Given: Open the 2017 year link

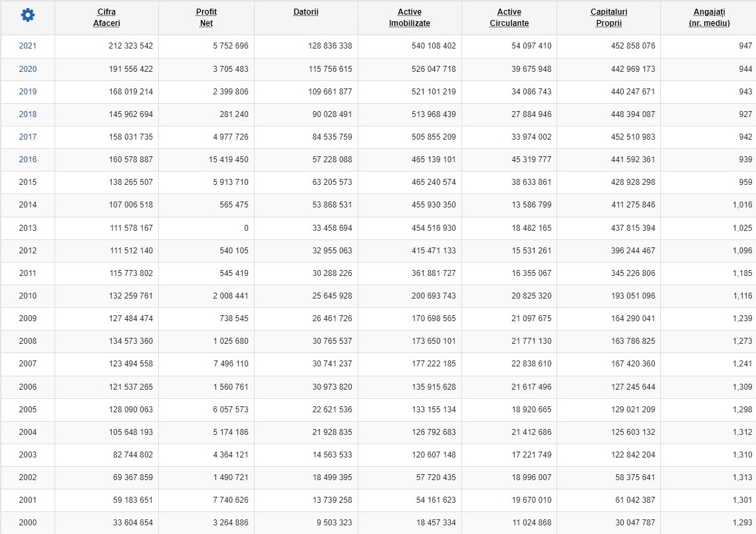Looking at the screenshot, I should coord(27,137).
